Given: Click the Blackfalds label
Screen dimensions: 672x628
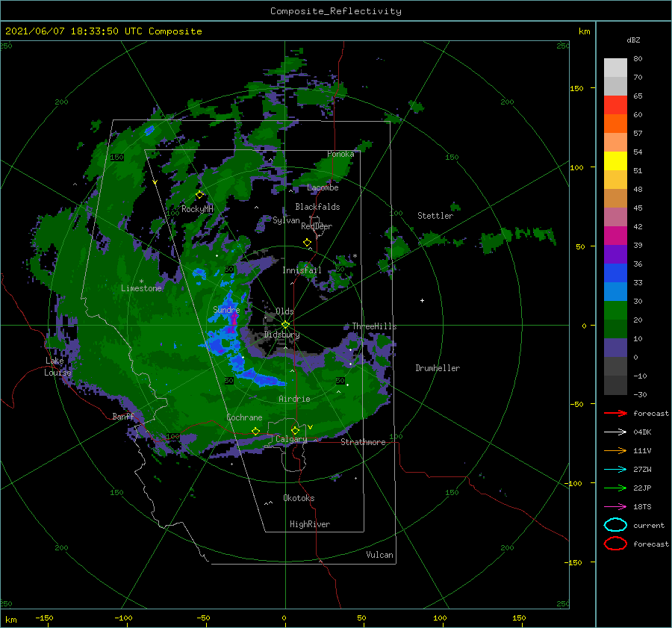Looking at the screenshot, I should tap(317, 207).
